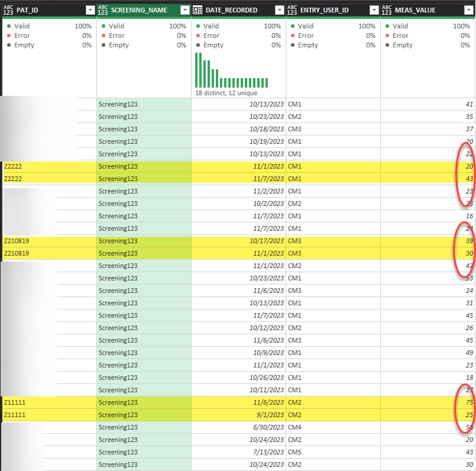Screen dimensions: 476x471
Task: Click the '18 distinct, 12 unique' label
Action: click(x=226, y=93)
